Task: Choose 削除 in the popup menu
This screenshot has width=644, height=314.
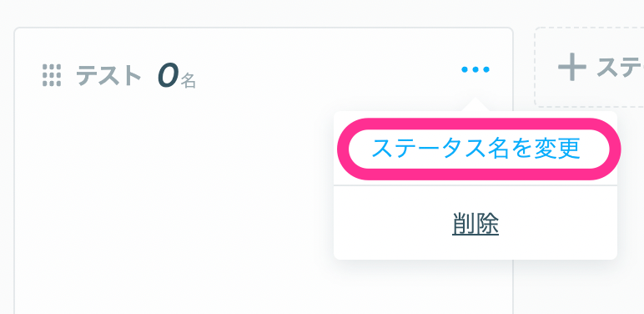Action: click(x=475, y=224)
